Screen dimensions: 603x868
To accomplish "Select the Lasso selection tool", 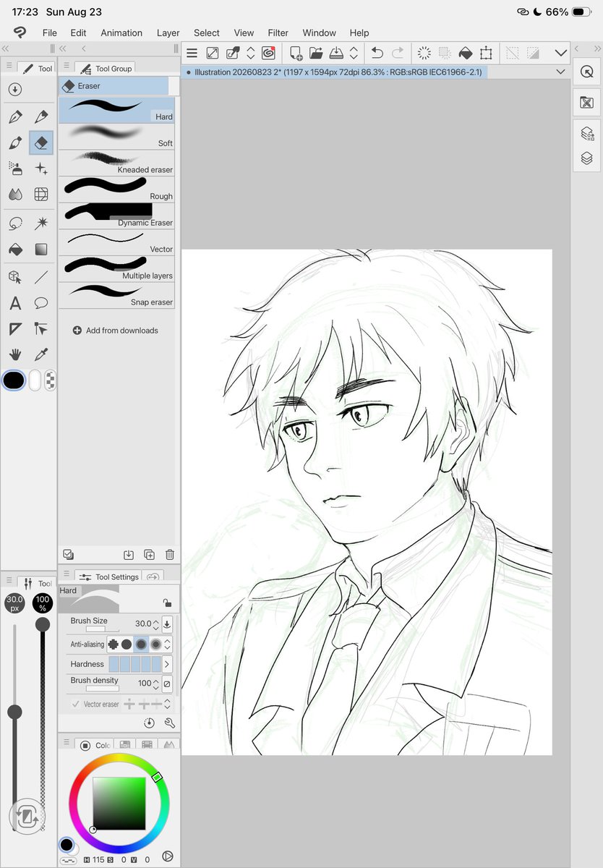I will [x=15, y=224].
